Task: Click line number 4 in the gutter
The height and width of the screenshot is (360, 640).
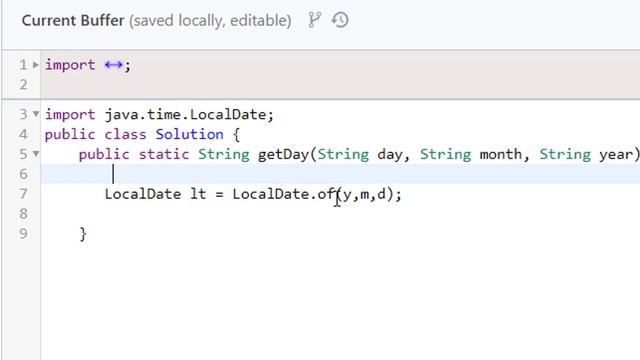Action: tap(24, 134)
